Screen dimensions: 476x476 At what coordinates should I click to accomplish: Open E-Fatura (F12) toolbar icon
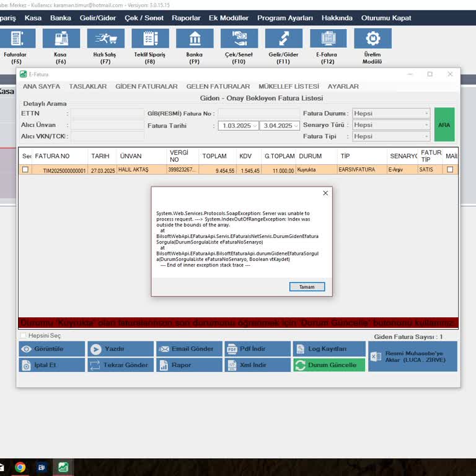(328, 38)
